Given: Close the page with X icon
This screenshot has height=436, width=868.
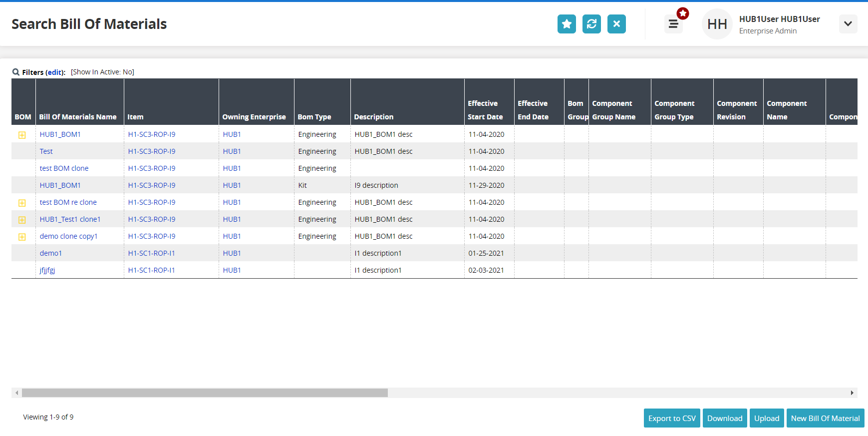Looking at the screenshot, I should click(x=616, y=24).
